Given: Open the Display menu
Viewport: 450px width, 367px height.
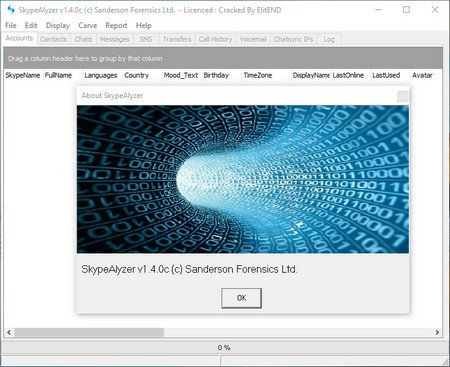Looking at the screenshot, I should [x=58, y=25].
